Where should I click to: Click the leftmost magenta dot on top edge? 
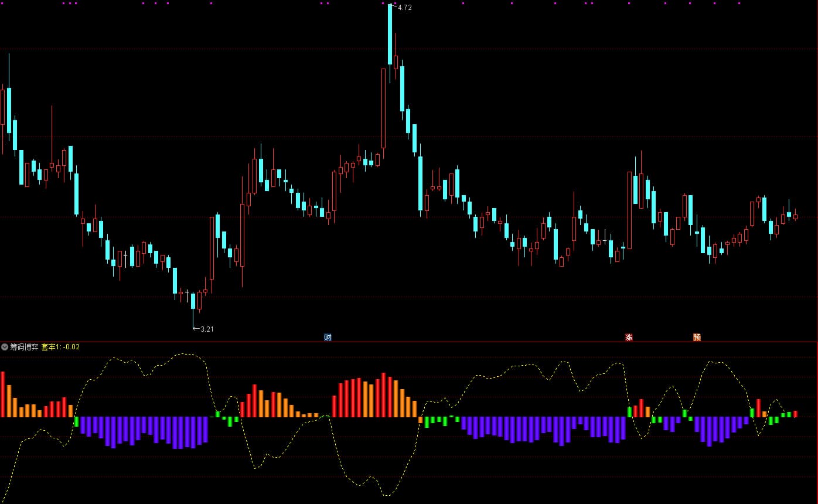[x=63, y=4]
